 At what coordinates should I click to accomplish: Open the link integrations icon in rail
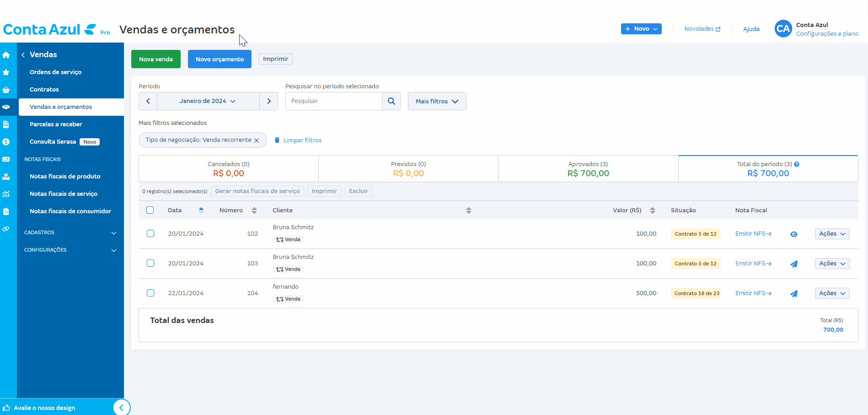6,229
